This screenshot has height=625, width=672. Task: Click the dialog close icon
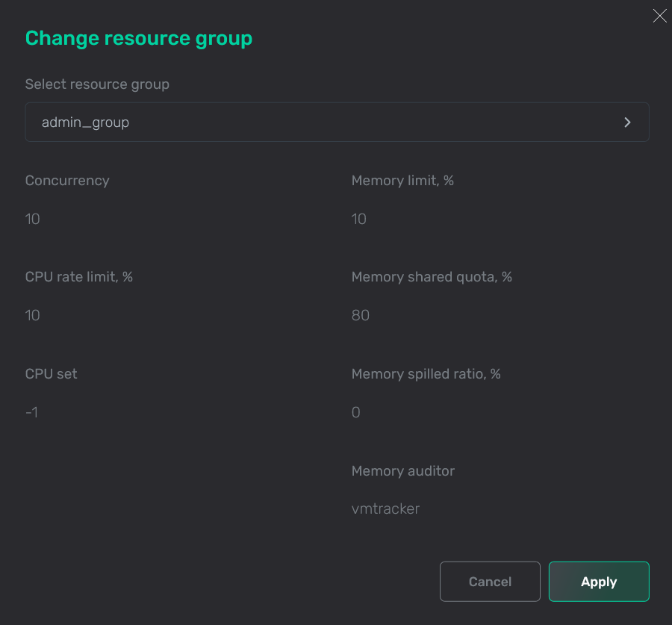tap(659, 15)
